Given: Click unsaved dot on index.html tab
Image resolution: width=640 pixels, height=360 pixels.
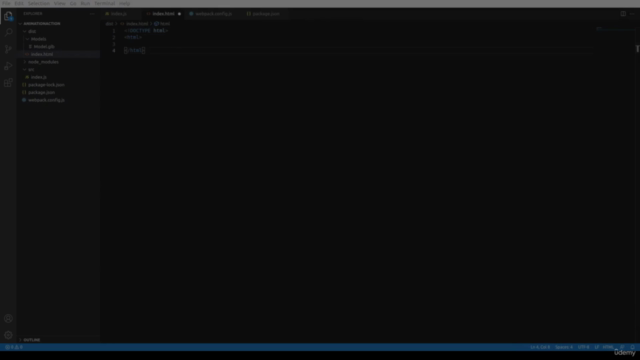Looking at the screenshot, I should click(179, 14).
